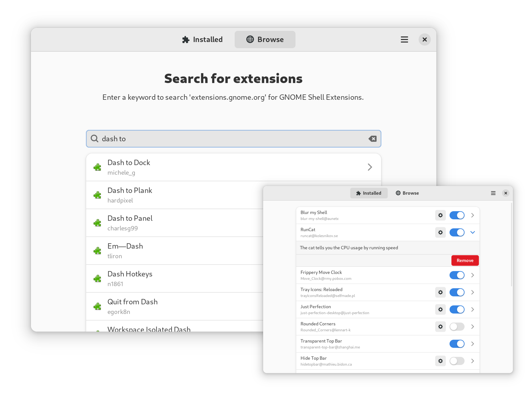Open 'Workspace Isolated Dash' search result
532x394 pixels.
[175, 326]
